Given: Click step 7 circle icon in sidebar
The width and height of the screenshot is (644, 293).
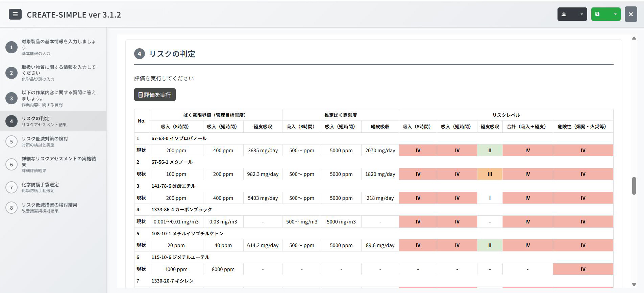Looking at the screenshot, I should tap(11, 187).
